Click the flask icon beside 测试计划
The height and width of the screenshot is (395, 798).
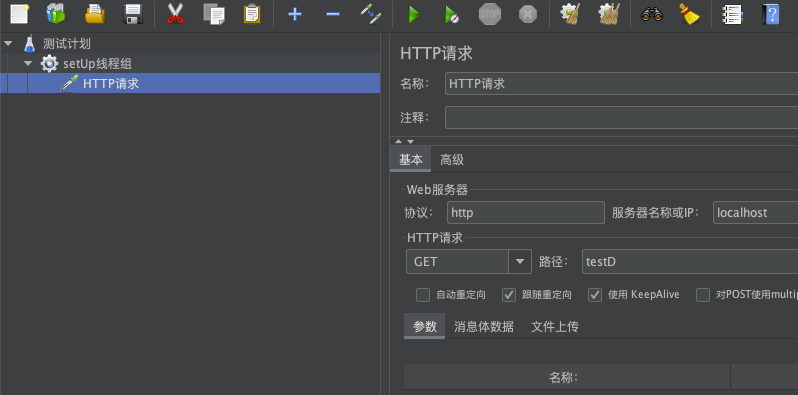tap(30, 44)
